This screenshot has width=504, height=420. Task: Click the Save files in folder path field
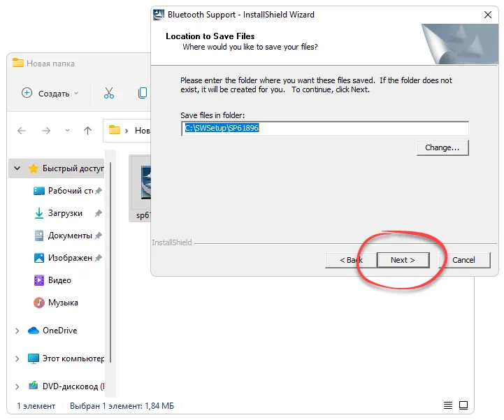tap(325, 128)
